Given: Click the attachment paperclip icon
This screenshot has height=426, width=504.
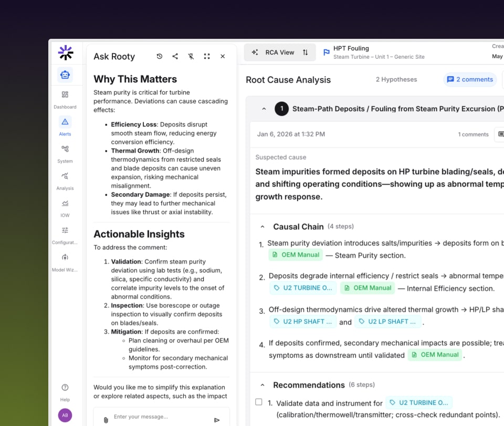Looking at the screenshot, I should (106, 420).
